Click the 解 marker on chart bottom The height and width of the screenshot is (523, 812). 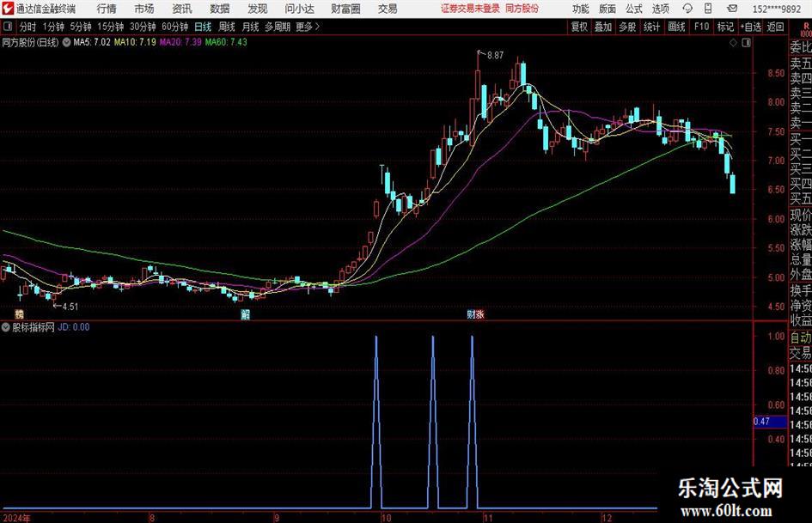pyautogui.click(x=246, y=314)
